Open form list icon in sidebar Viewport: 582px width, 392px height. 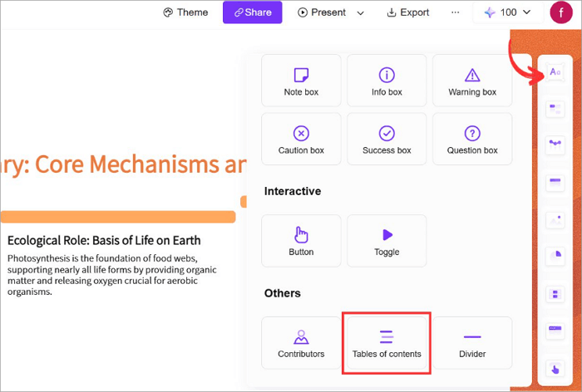(x=555, y=295)
